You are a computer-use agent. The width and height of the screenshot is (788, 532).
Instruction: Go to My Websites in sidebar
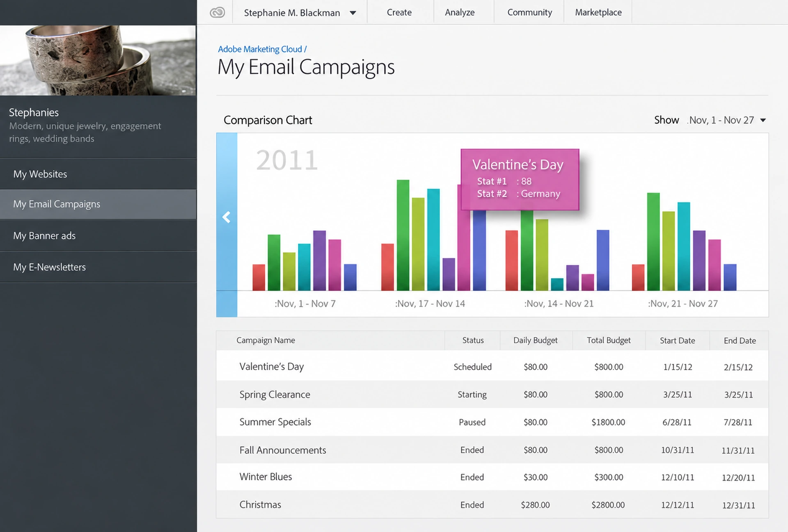click(x=98, y=174)
